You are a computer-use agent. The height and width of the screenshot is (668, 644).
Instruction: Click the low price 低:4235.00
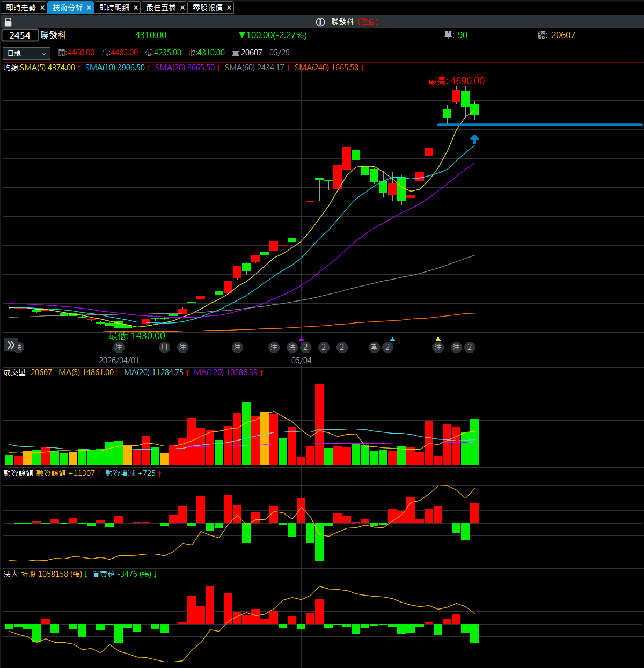163,53
